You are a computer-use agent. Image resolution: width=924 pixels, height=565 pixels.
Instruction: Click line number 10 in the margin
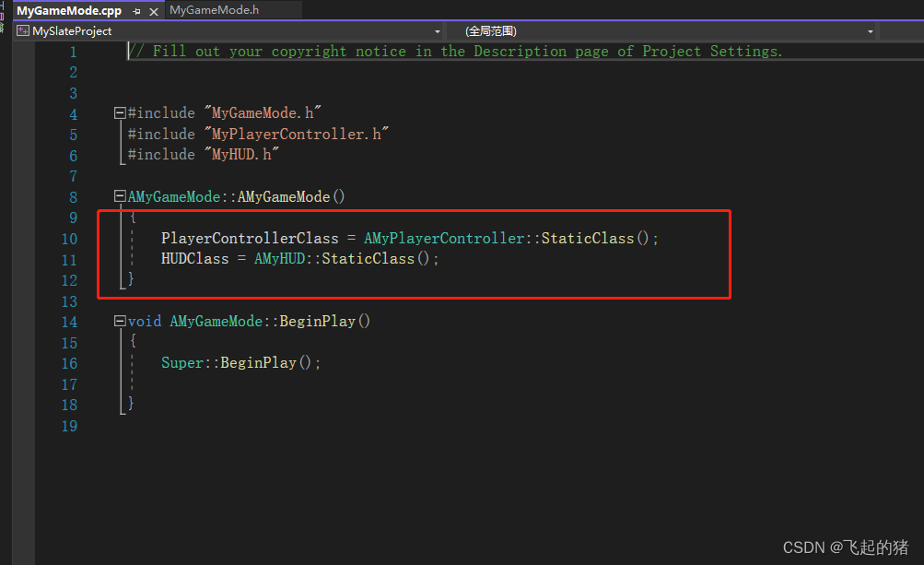[69, 238]
